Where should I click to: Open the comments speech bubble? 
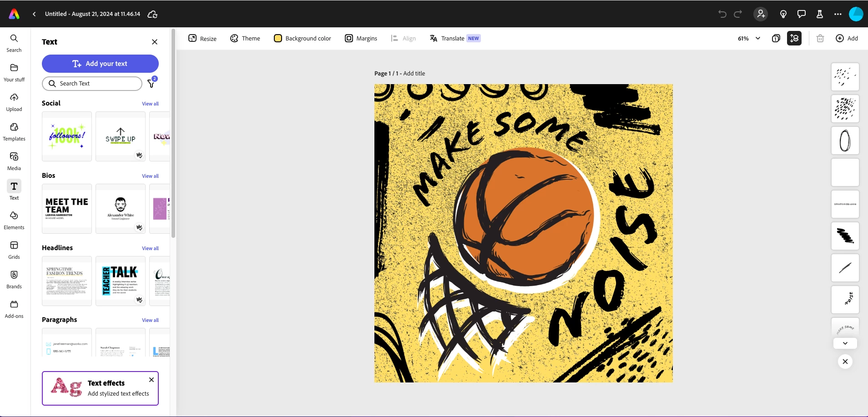click(802, 14)
